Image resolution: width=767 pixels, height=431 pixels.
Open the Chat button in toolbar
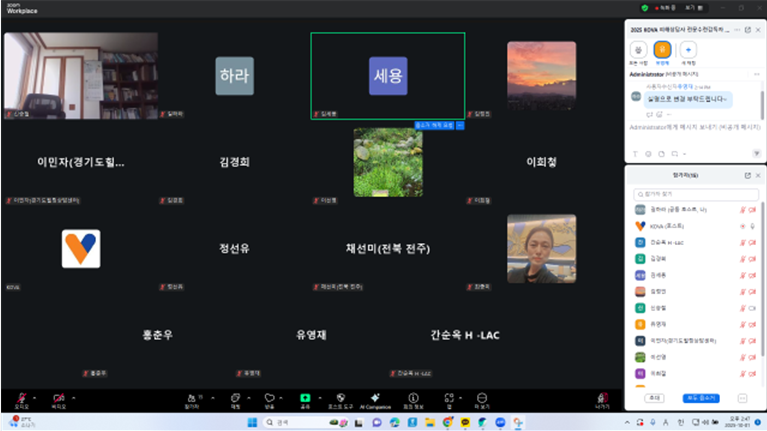(x=235, y=398)
